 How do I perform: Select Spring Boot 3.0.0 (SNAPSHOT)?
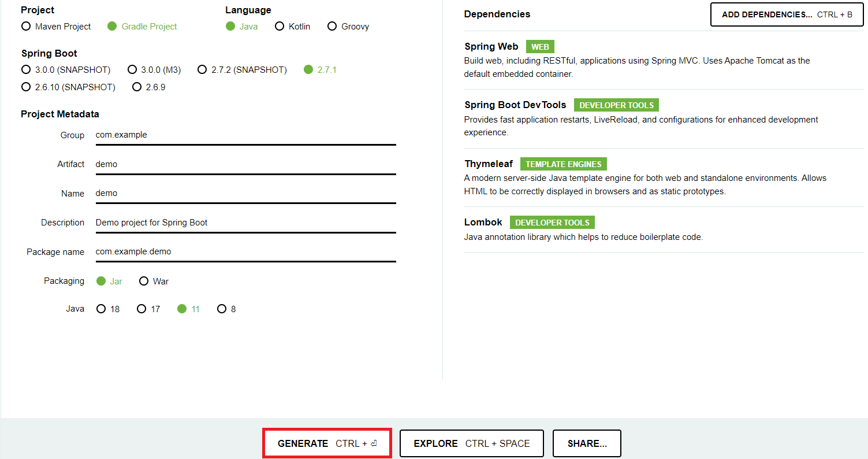click(26, 70)
